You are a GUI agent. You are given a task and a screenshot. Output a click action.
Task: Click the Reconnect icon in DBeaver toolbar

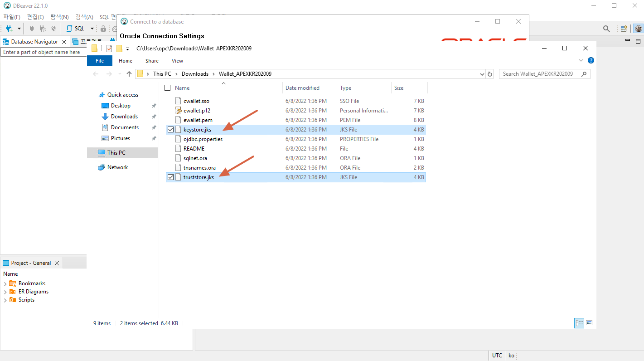[43, 29]
